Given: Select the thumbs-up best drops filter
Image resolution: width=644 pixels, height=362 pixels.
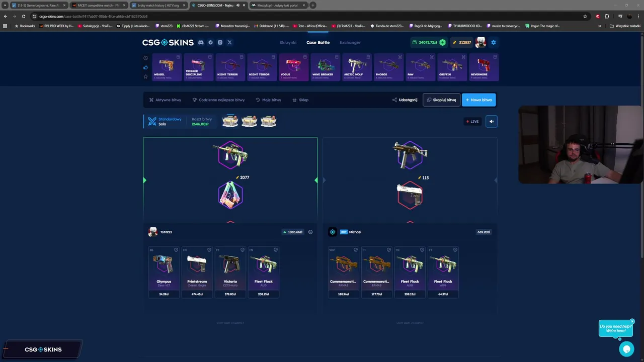Looking at the screenshot, I should [x=145, y=67].
